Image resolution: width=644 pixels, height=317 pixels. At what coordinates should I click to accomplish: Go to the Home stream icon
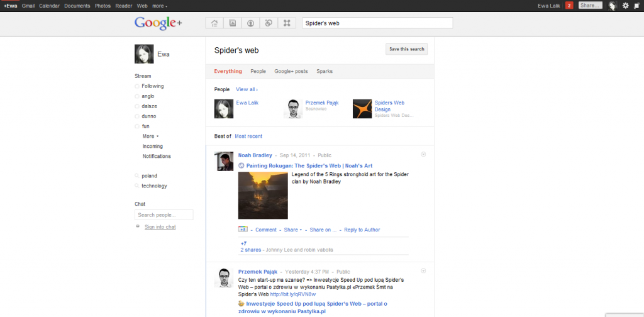pyautogui.click(x=214, y=23)
